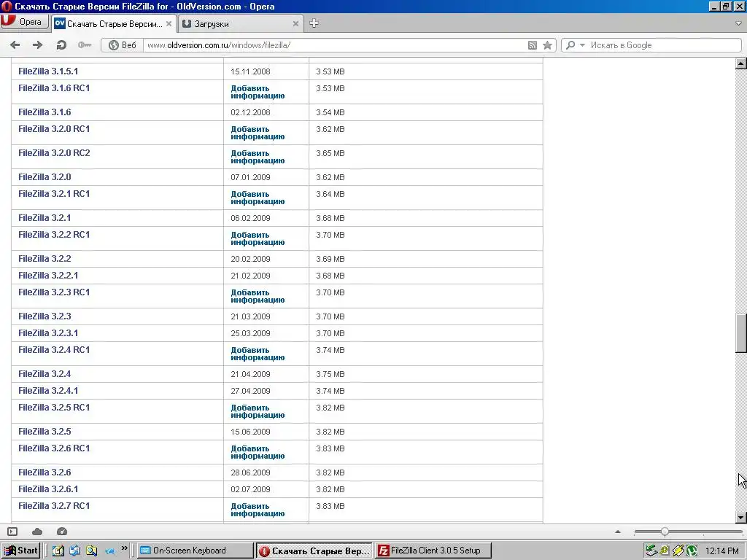The height and width of the screenshot is (560, 747).
Task: Open the FileZilla 3.2.4 RC1 link
Action: click(54, 349)
